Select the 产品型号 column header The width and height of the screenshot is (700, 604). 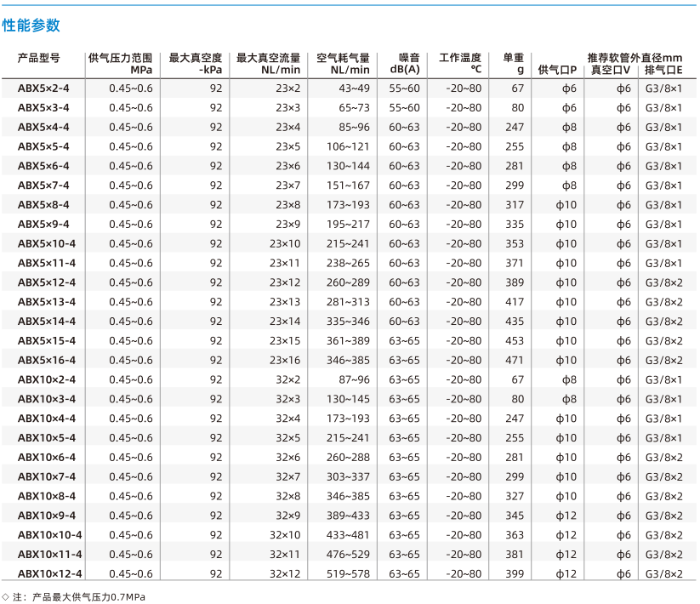pos(39,58)
